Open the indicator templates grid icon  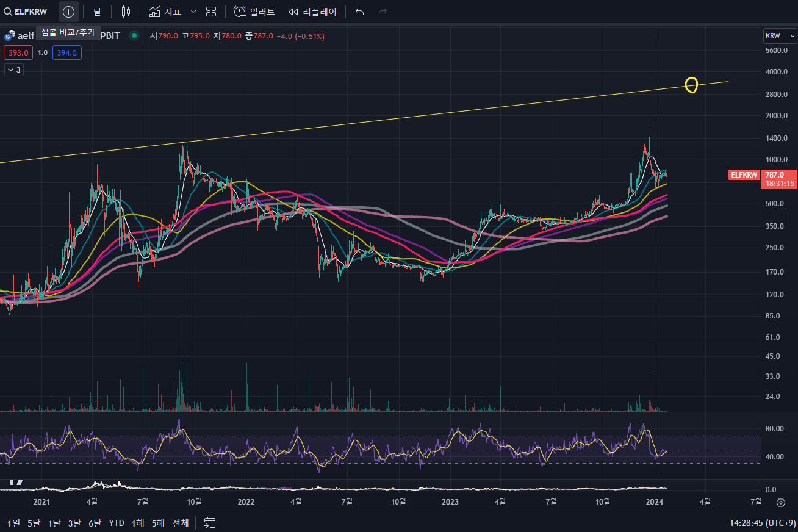[211, 12]
